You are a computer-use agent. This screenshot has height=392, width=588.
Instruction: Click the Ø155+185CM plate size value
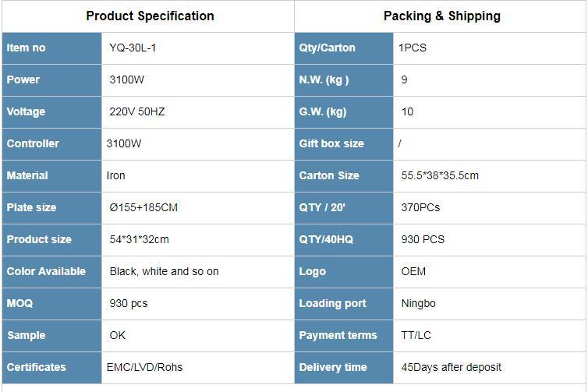click(143, 207)
